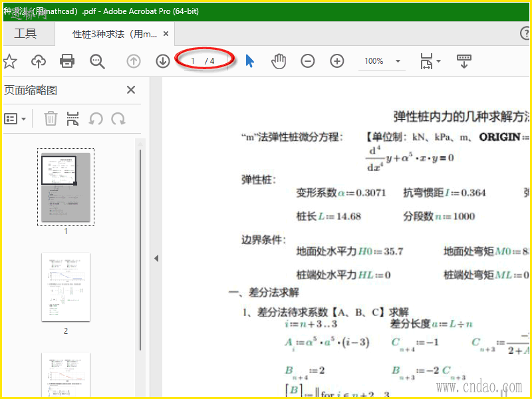Viewport: 532px width, 399px height.
Task: Click the bookmark star icon
Action: click(10, 61)
